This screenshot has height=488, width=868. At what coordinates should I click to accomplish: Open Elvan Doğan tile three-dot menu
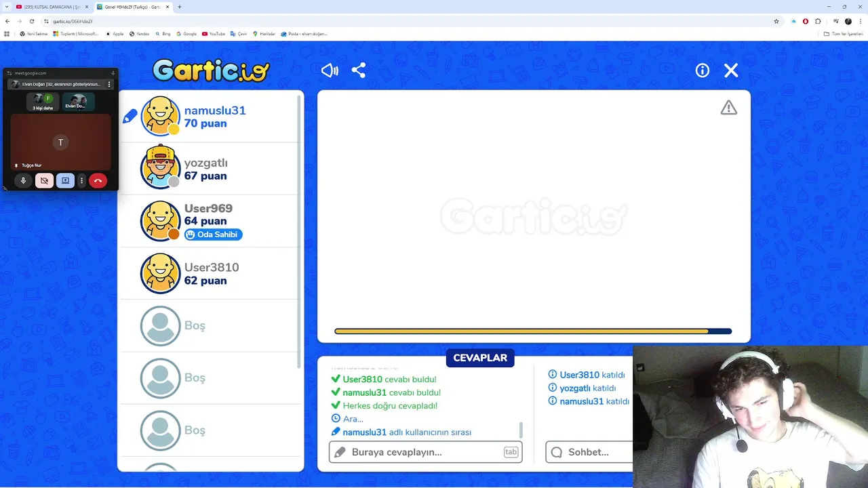[109, 85]
